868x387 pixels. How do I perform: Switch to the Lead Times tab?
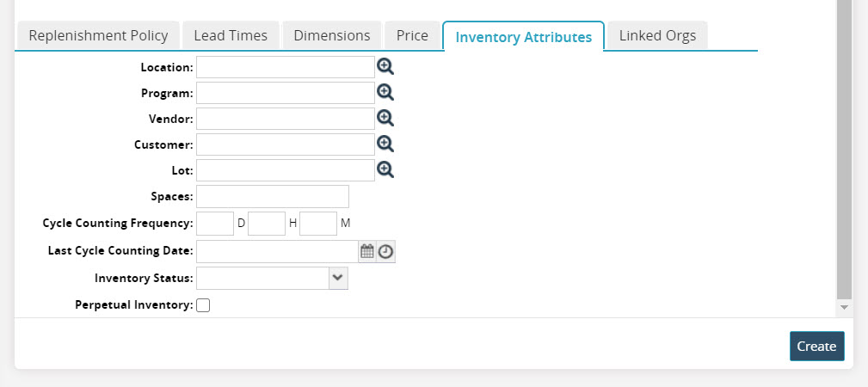click(231, 36)
